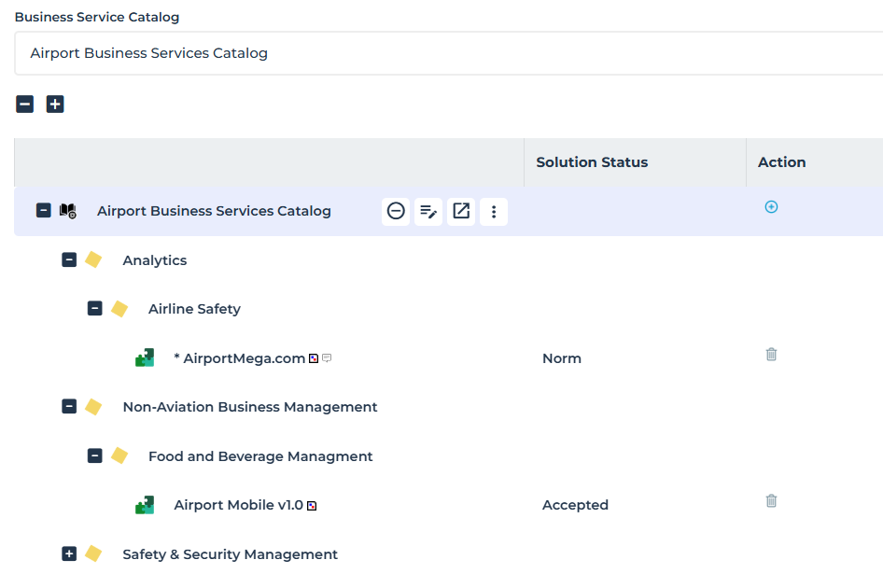
Task: Open catalog in new window icon
Action: click(461, 212)
